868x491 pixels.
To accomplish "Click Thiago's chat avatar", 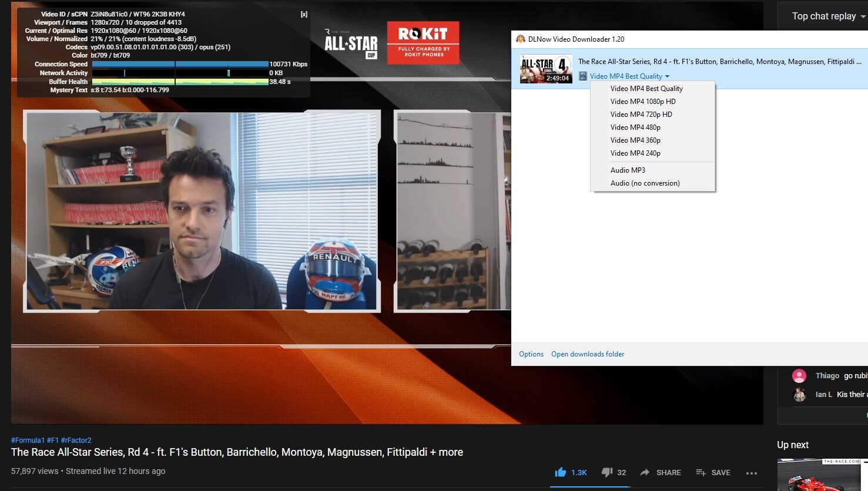I will (x=799, y=376).
